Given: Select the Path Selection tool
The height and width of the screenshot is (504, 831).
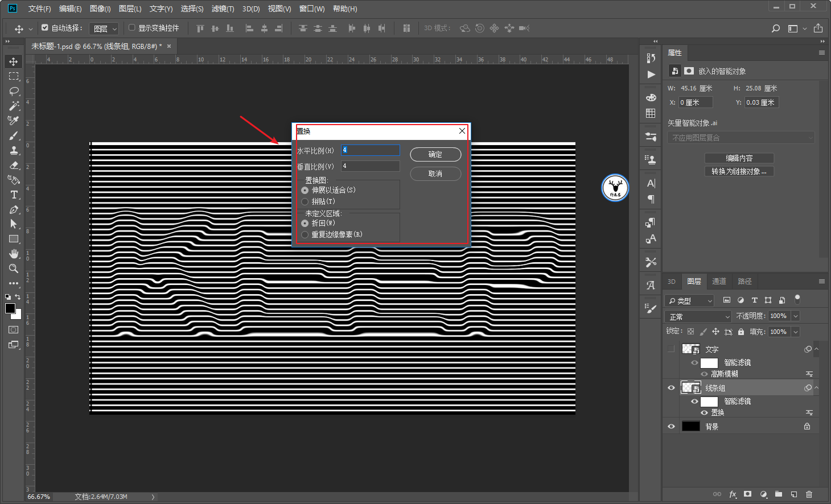Looking at the screenshot, I should click(x=14, y=224).
